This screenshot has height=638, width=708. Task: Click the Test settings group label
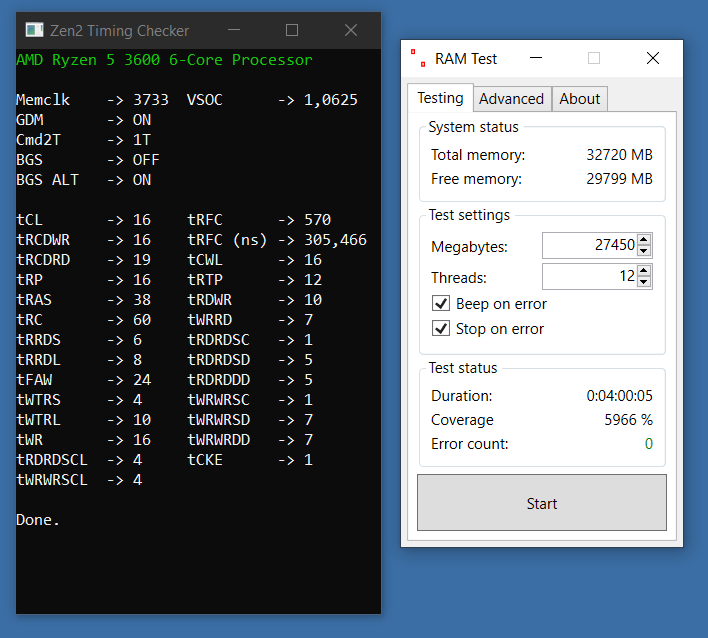(469, 215)
